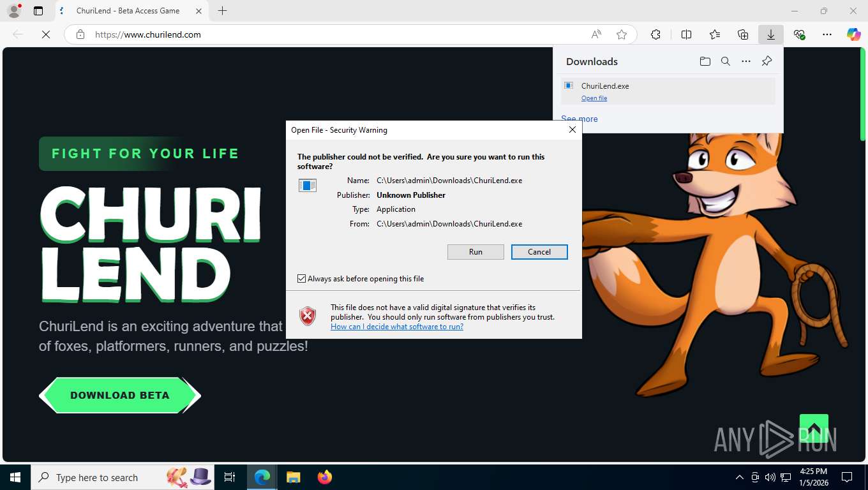
Task: Click See more in Downloads
Action: click(580, 119)
